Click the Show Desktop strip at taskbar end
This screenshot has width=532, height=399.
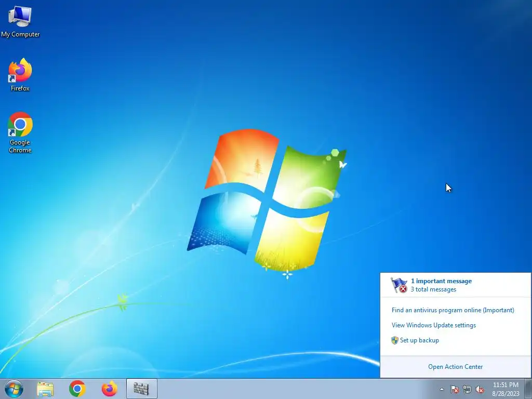[x=528, y=389]
